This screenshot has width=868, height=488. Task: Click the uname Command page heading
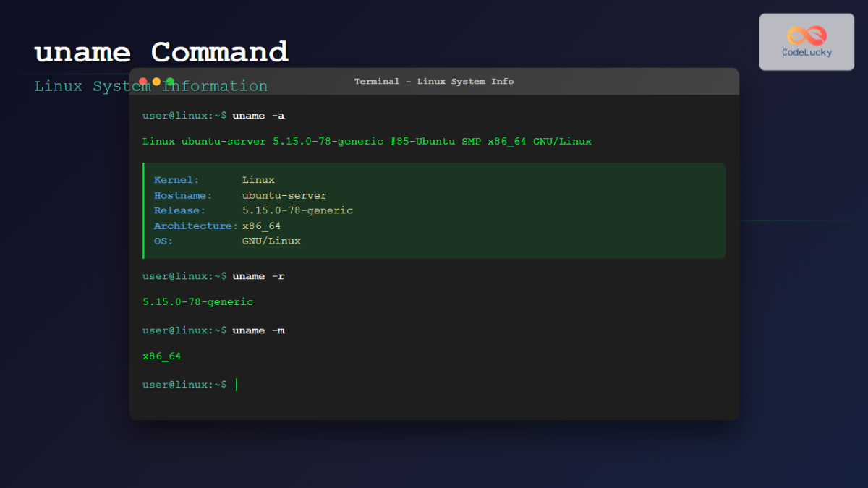pos(161,51)
